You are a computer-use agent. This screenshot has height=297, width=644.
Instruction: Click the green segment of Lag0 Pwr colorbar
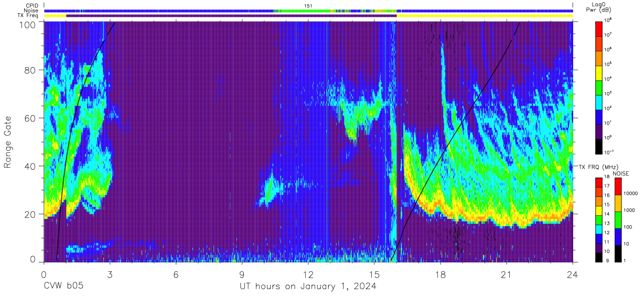pyautogui.click(x=599, y=87)
